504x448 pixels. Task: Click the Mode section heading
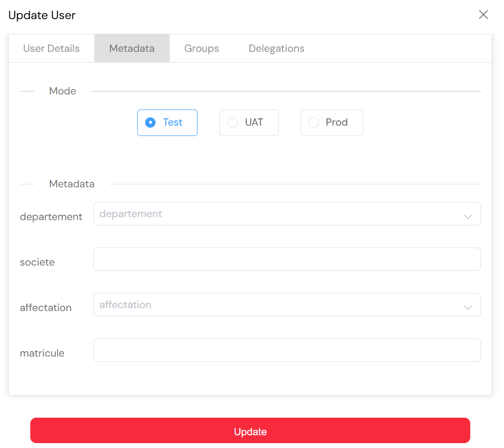[x=63, y=91]
